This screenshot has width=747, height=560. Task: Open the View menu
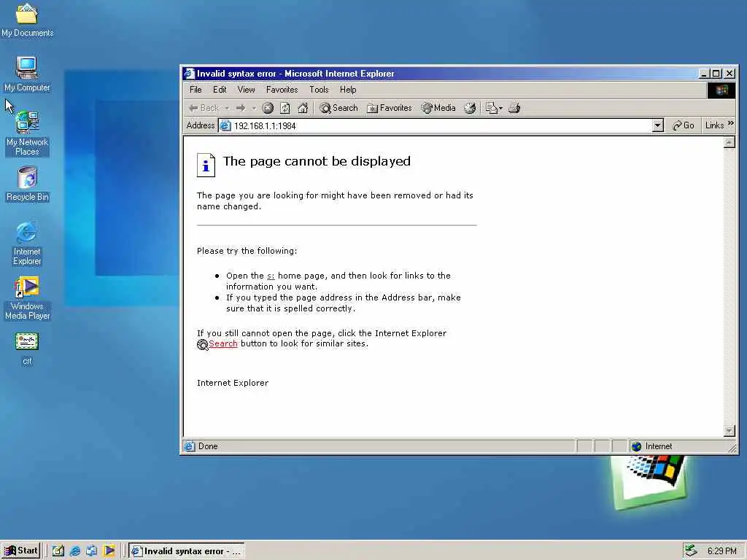coord(246,90)
